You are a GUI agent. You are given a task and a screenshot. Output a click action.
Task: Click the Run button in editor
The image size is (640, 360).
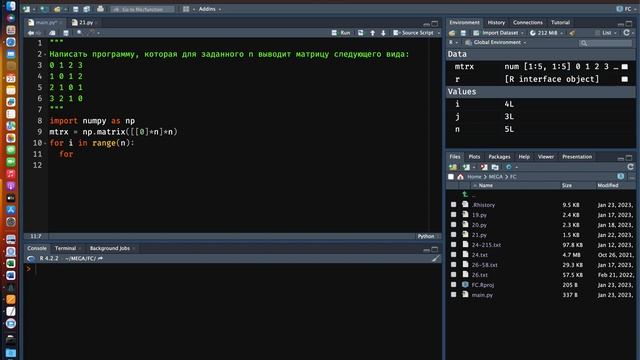click(x=341, y=33)
